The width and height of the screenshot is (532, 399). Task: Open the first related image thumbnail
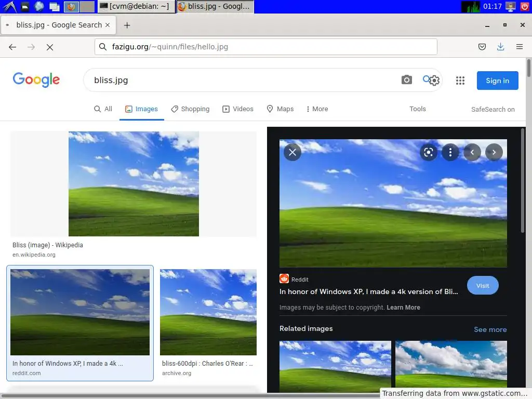pos(335,366)
